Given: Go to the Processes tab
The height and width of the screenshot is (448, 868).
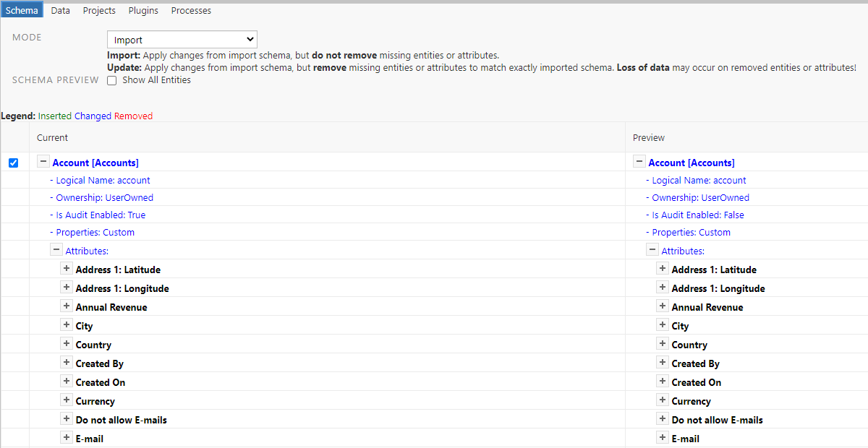Looking at the screenshot, I should coord(191,11).
